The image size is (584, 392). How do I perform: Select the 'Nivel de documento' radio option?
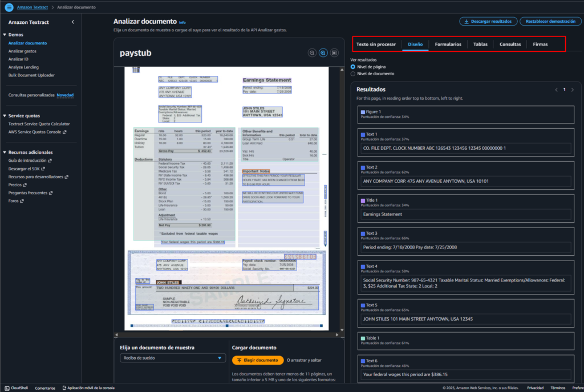(353, 73)
